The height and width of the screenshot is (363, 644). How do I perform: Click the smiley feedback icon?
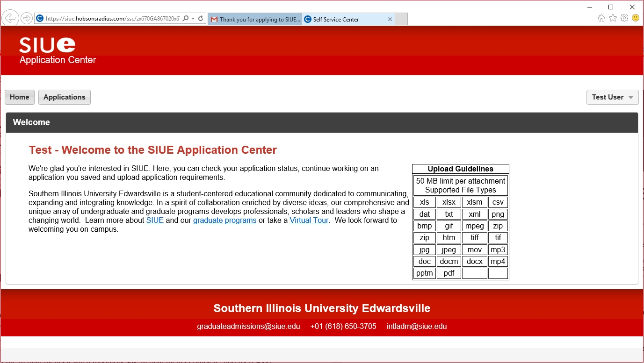[635, 18]
